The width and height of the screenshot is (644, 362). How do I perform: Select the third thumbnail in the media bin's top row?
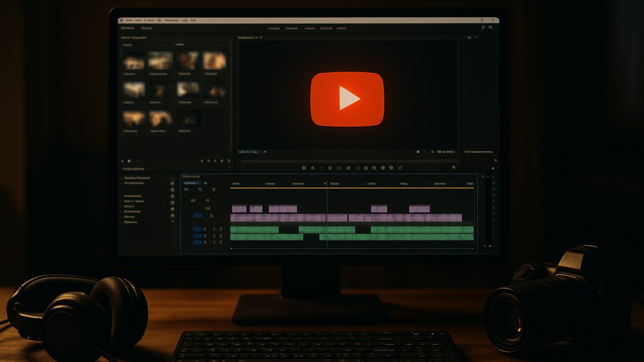[x=188, y=61]
